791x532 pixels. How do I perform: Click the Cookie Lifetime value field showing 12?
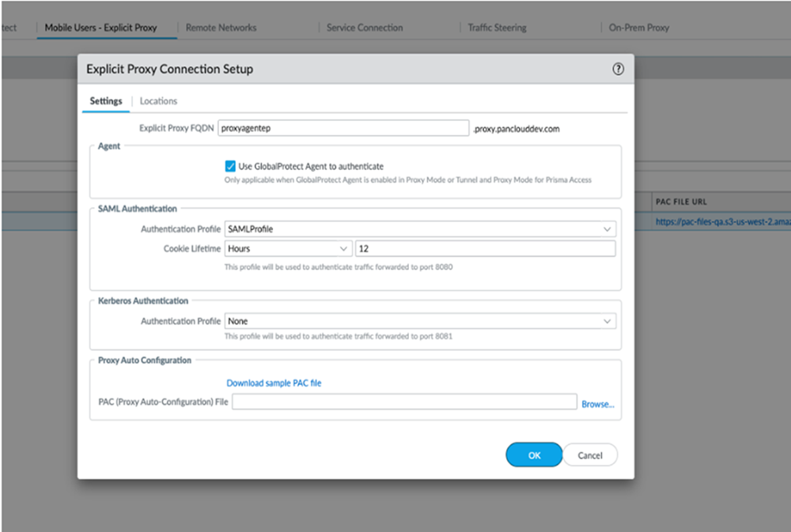click(486, 247)
